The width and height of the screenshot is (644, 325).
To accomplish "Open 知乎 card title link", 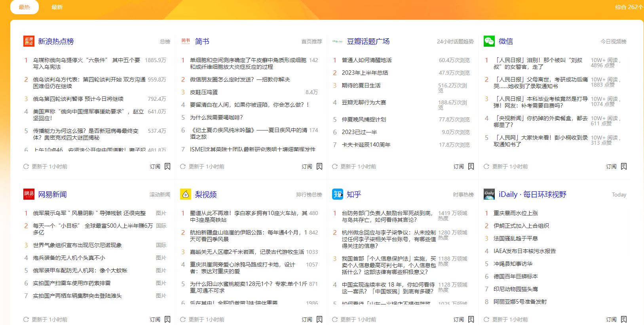I will tap(354, 195).
